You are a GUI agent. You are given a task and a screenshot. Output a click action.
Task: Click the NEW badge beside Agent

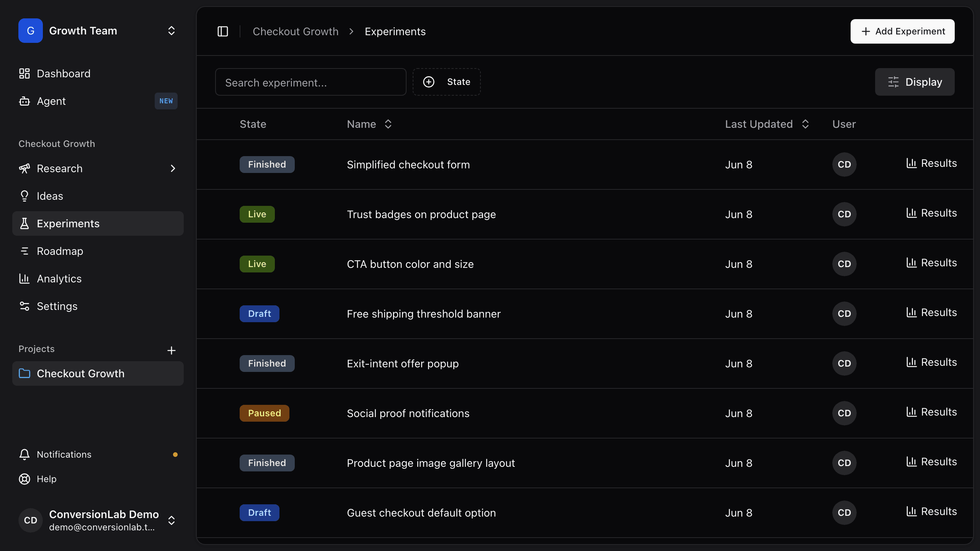point(166,101)
